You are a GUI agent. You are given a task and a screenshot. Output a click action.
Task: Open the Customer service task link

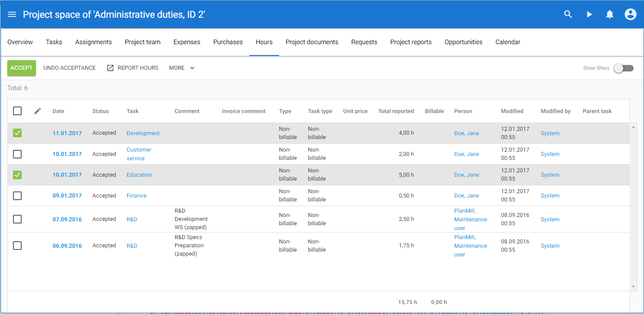point(139,154)
